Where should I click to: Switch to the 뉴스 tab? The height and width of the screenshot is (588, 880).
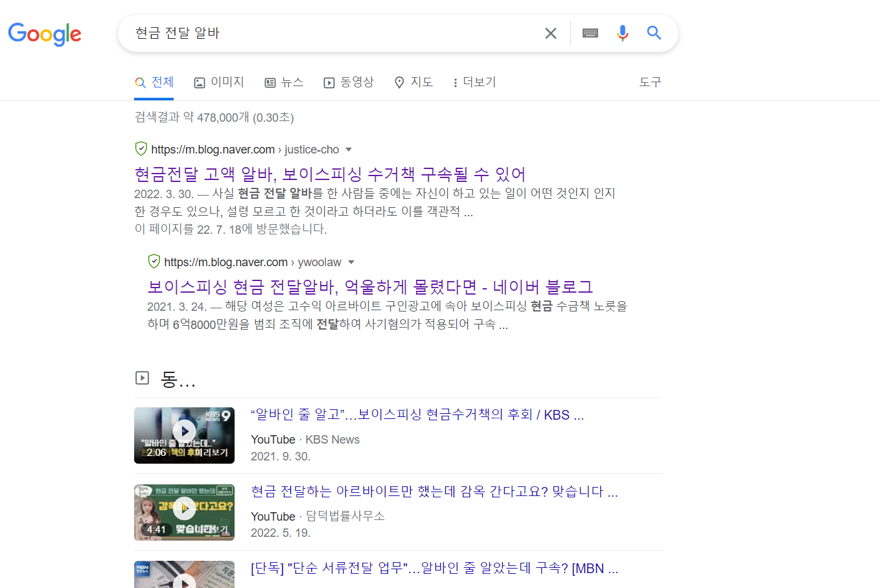(x=284, y=82)
